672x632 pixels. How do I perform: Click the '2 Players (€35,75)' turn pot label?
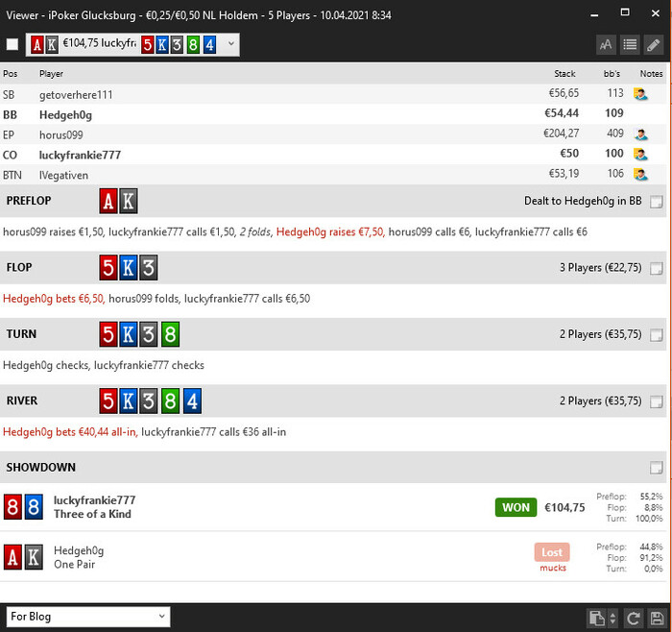pyautogui.click(x=601, y=334)
